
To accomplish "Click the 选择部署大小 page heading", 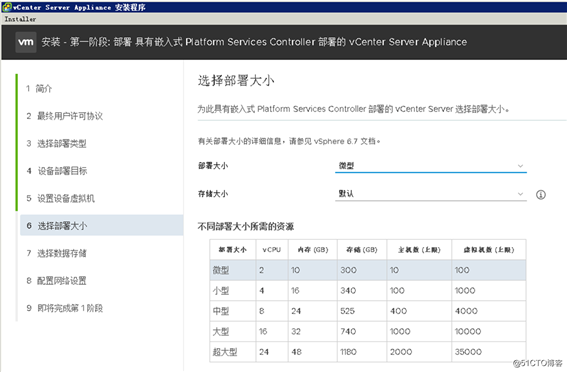I will coord(236,81).
